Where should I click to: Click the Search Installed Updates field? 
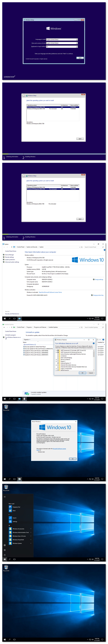point(94,327)
